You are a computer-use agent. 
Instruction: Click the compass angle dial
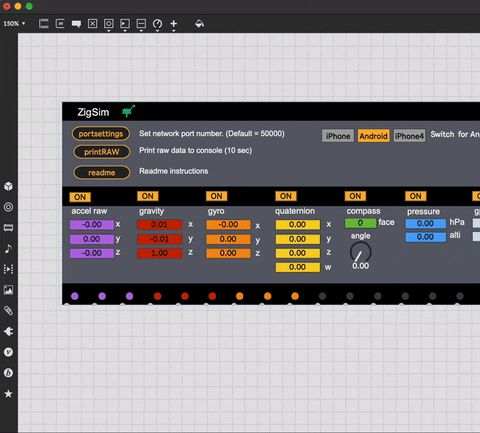[x=360, y=252]
